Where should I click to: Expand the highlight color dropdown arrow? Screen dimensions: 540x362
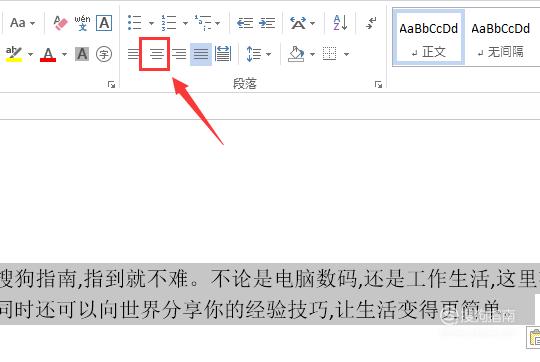click(30, 54)
